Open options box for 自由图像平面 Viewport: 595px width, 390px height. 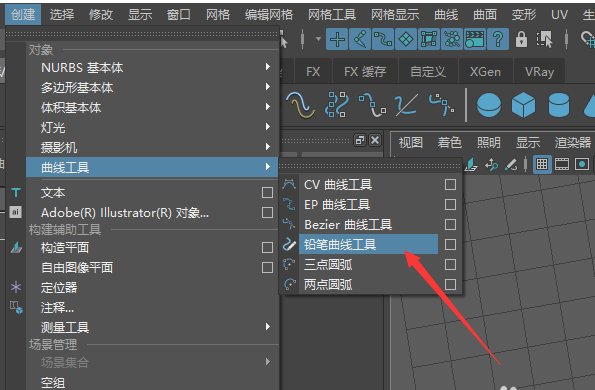267,267
